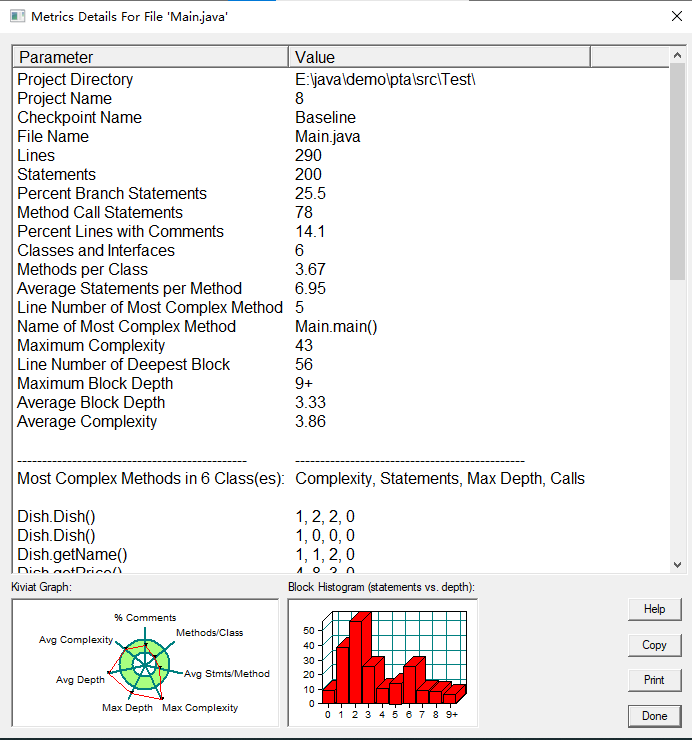Select the Maximum Complexity row

pos(340,345)
